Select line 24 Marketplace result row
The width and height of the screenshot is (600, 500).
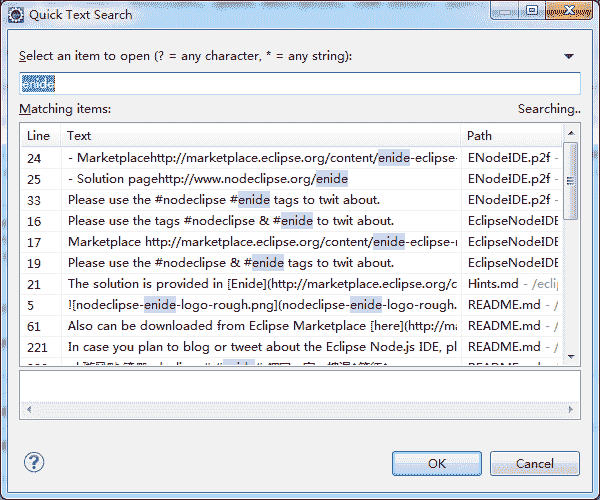tap(292, 158)
